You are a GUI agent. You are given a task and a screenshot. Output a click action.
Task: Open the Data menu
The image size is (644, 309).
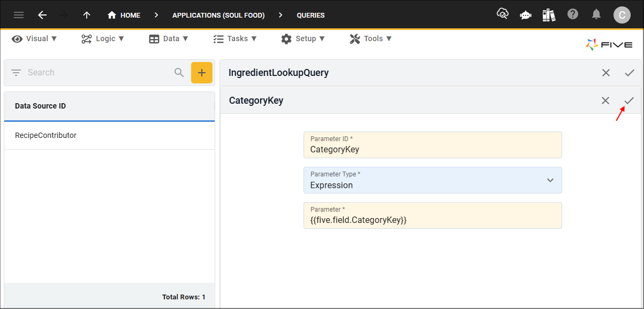point(169,38)
